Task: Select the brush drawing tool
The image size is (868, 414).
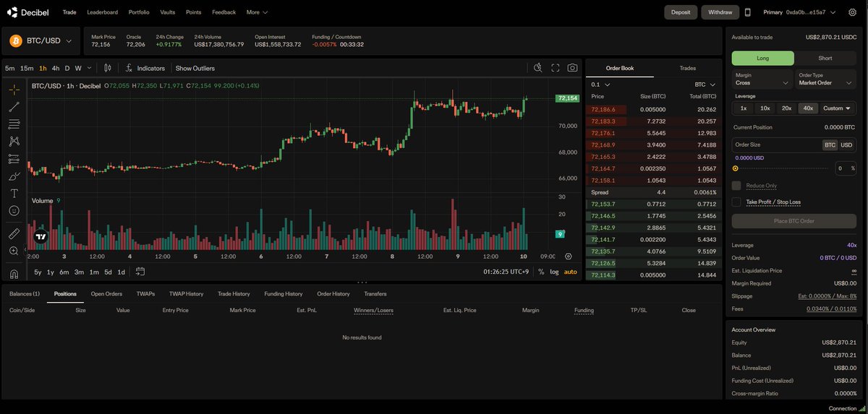Action: tap(14, 176)
